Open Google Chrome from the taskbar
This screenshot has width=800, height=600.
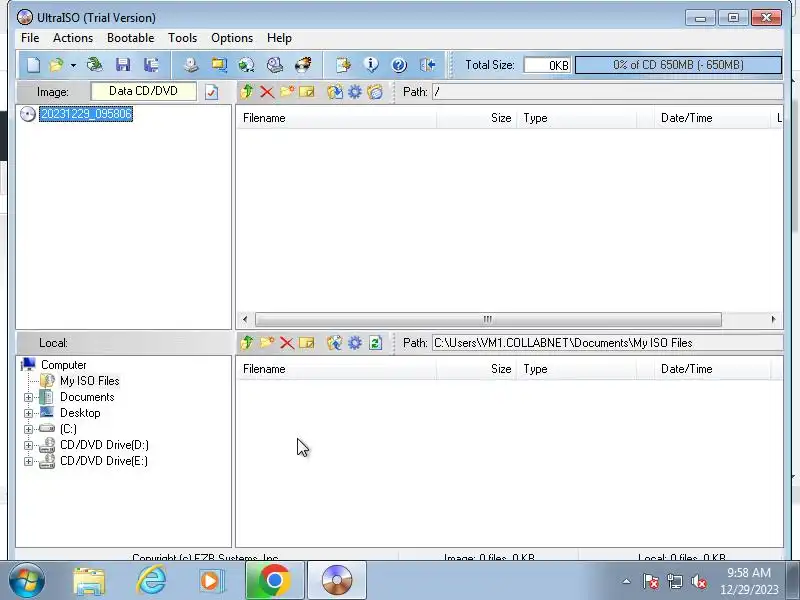click(274, 581)
